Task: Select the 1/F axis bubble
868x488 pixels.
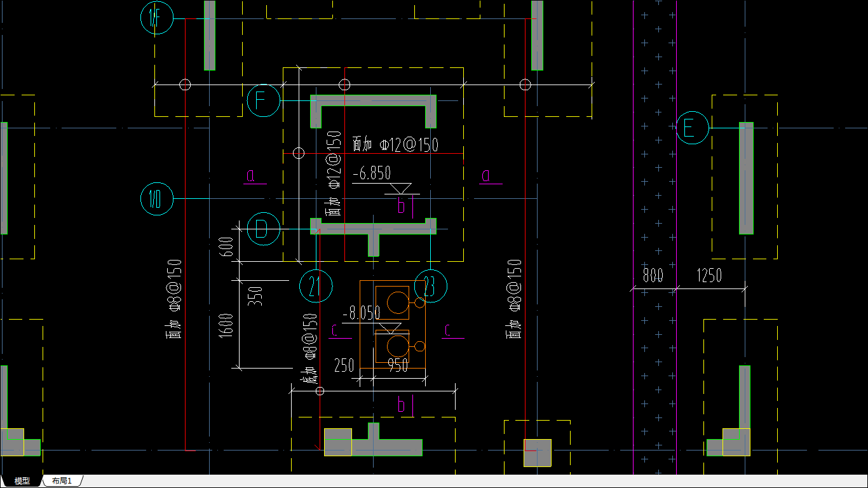Action: (156, 19)
